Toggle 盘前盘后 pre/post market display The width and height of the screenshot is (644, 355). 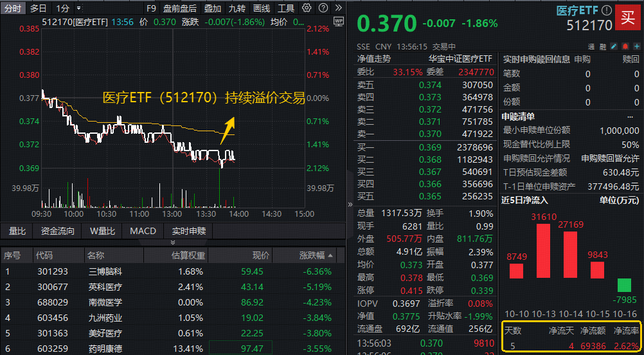pos(180,8)
